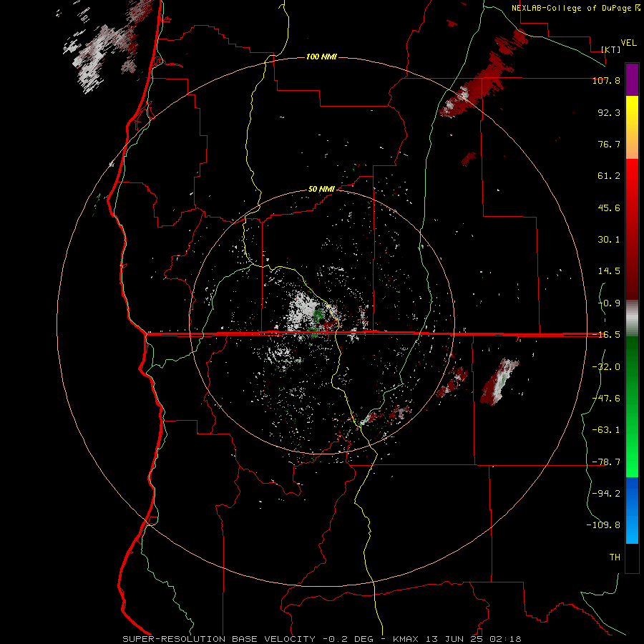The width and height of the screenshot is (644, 644).
Task: Click the blue segment of the color bar
Action: (x=632, y=510)
